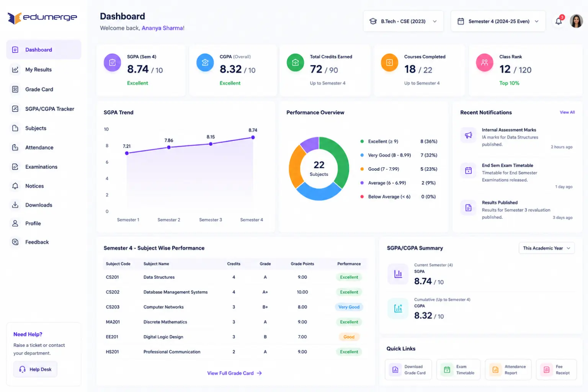Open the Fee Receipt quick link
The height and width of the screenshot is (392, 588).
[x=557, y=369]
